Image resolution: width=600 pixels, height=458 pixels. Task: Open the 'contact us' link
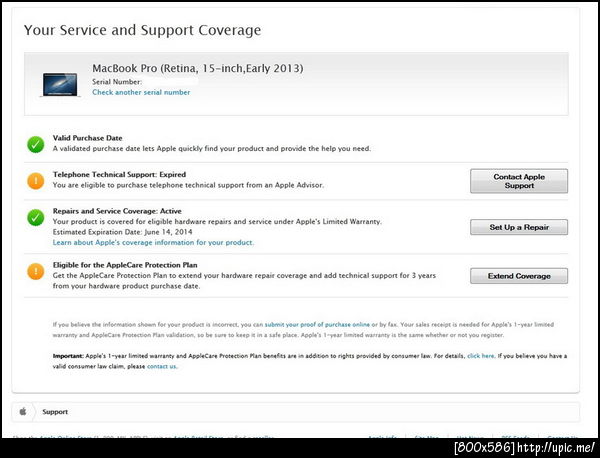pos(161,366)
